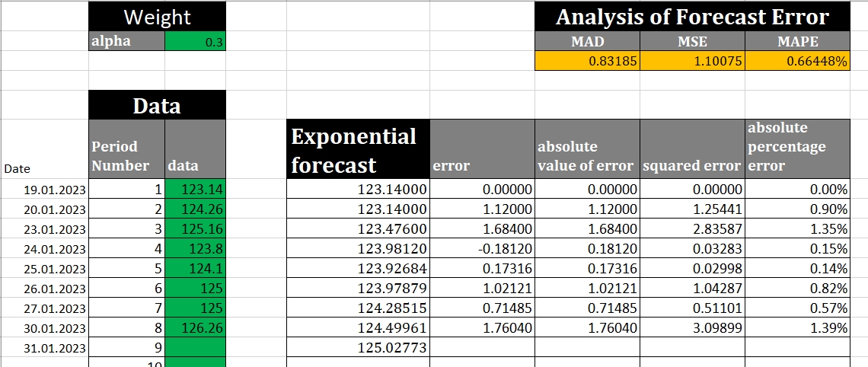Select the alpha value cell containing 0.3
Image resolution: width=868 pixels, height=367 pixels.
[x=195, y=43]
